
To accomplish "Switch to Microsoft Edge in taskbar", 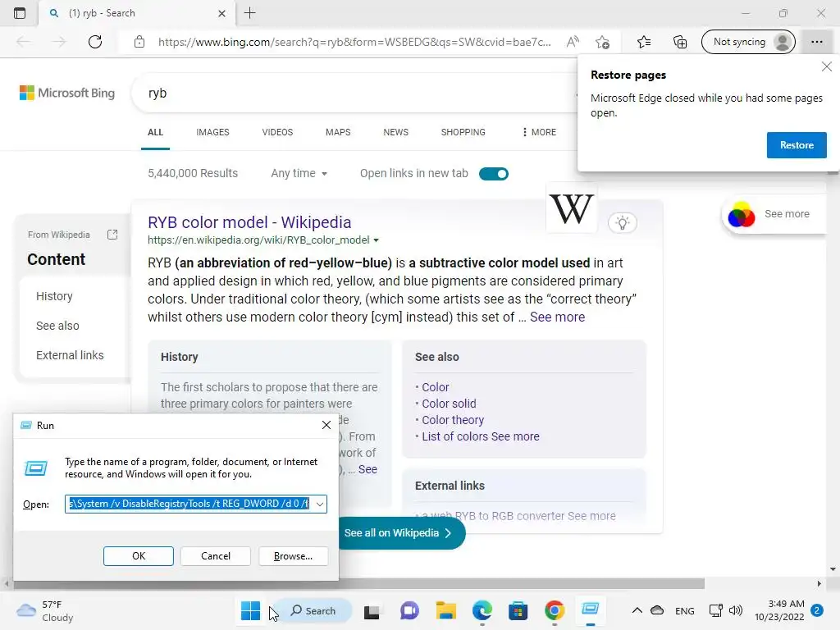I will click(482, 610).
